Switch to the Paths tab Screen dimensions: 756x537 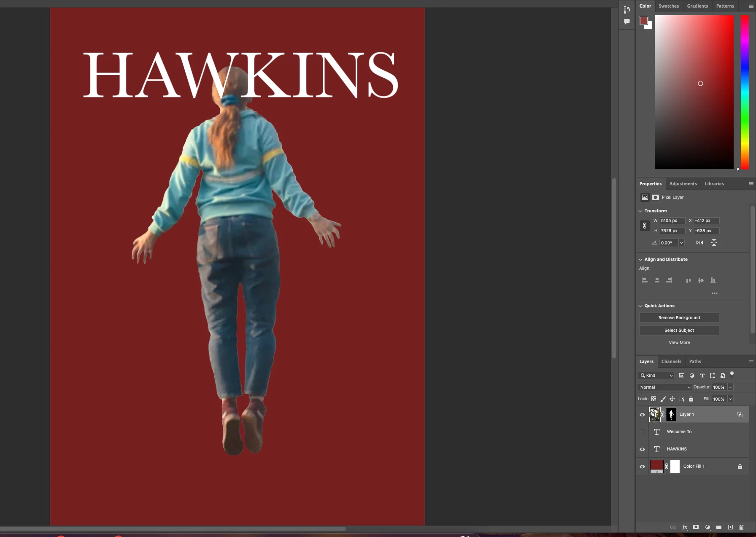[x=695, y=361]
